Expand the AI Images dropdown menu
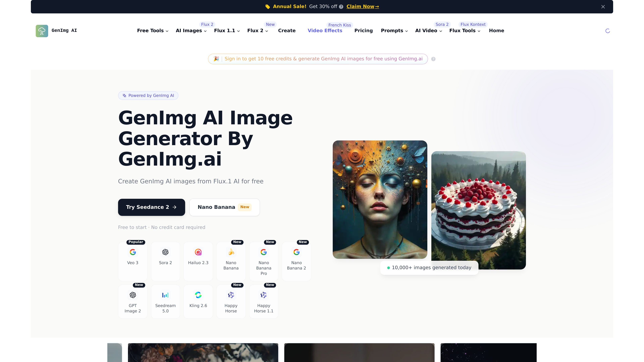Viewport: 644px width, 362px height. (x=191, y=31)
